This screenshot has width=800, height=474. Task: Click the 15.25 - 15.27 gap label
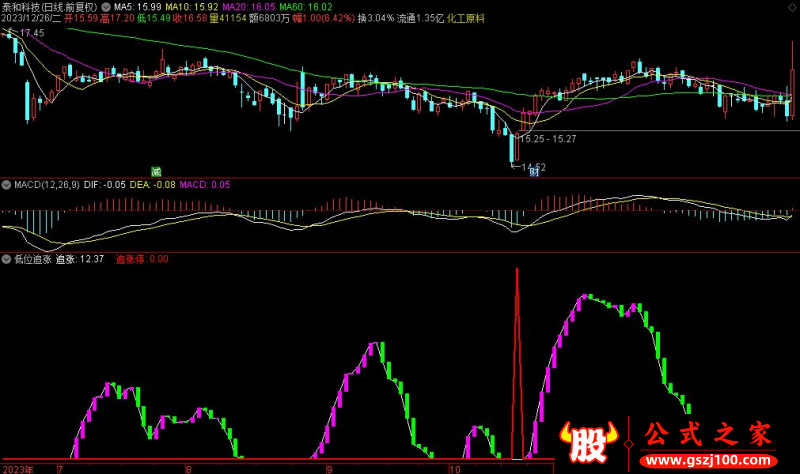tap(548, 139)
